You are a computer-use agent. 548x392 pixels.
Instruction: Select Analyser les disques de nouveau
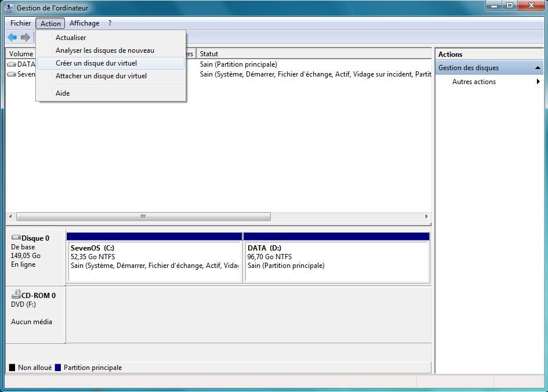[111, 50]
